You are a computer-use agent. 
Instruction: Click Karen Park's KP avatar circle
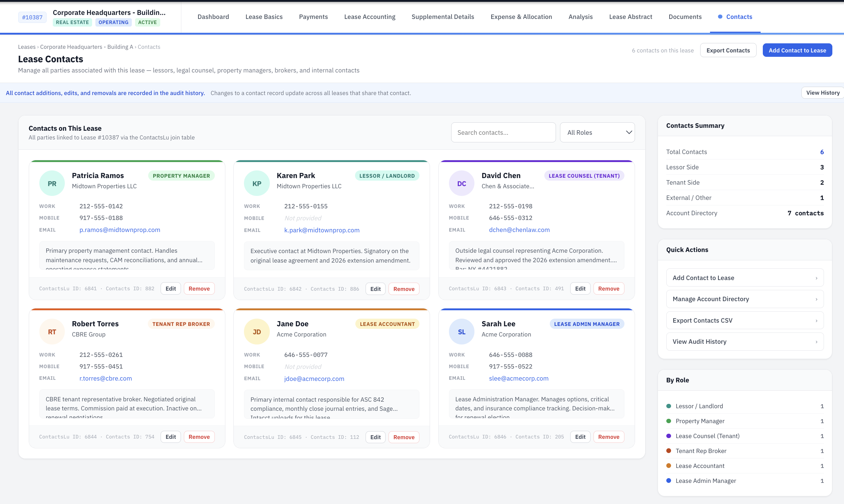[257, 183]
